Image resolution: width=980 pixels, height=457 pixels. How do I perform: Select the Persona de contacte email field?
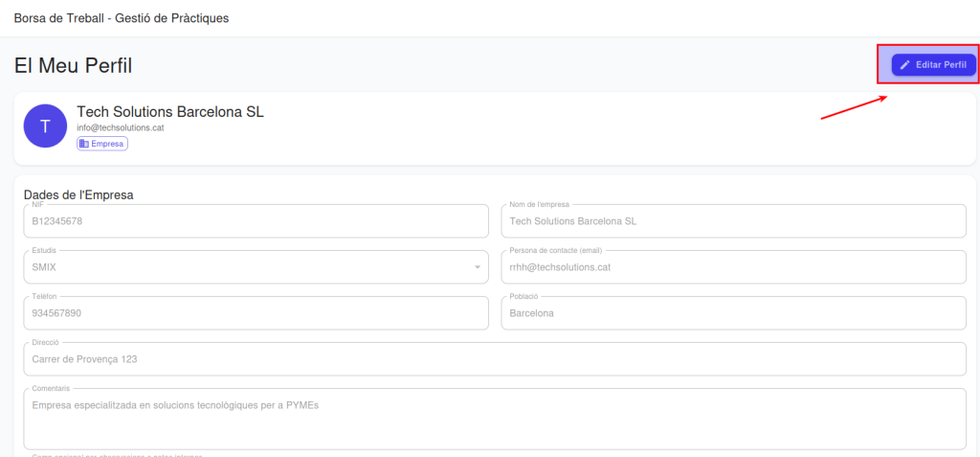click(x=734, y=267)
